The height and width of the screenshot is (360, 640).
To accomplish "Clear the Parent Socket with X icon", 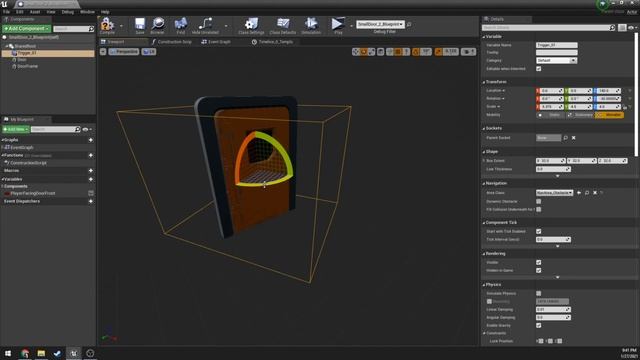I will coord(573,138).
